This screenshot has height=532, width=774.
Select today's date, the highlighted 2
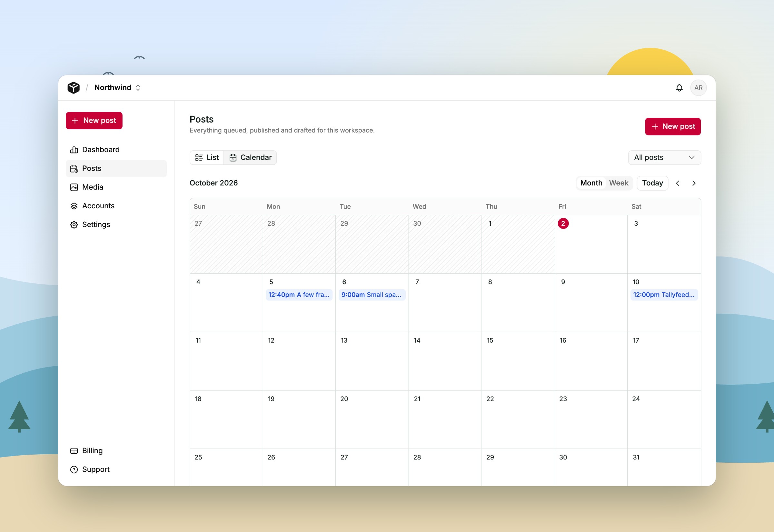click(563, 223)
